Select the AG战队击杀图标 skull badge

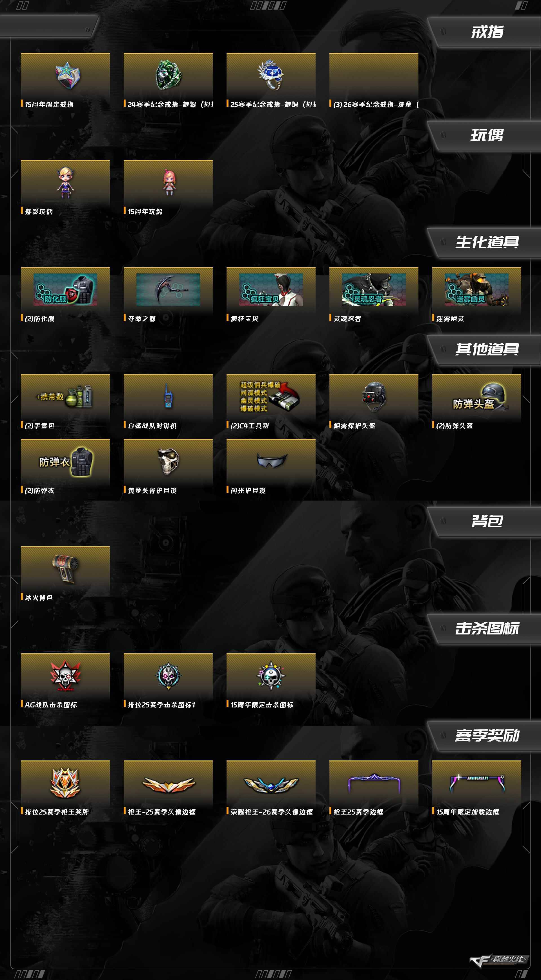pos(65,676)
